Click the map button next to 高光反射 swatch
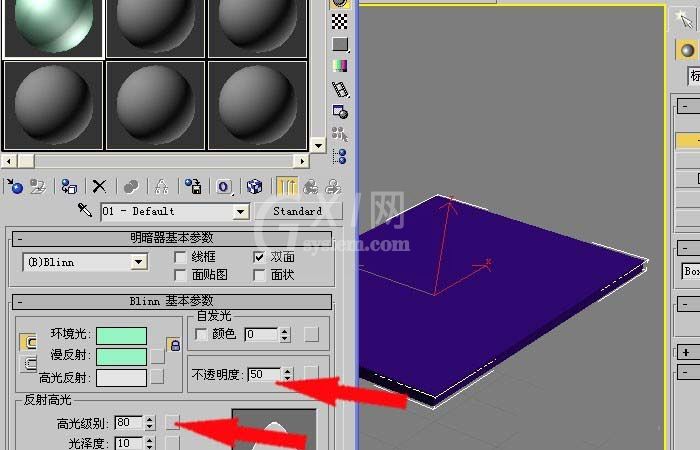This screenshot has width=700, height=450. coord(157,377)
